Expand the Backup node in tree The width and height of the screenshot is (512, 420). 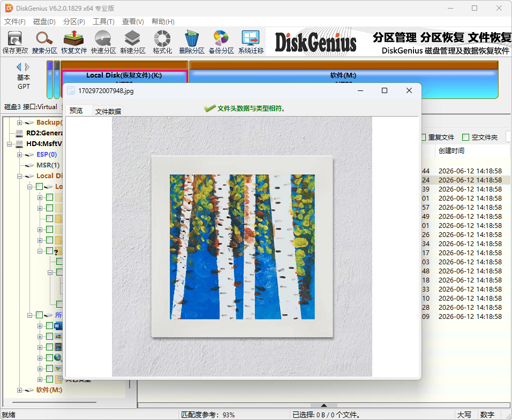20,123
